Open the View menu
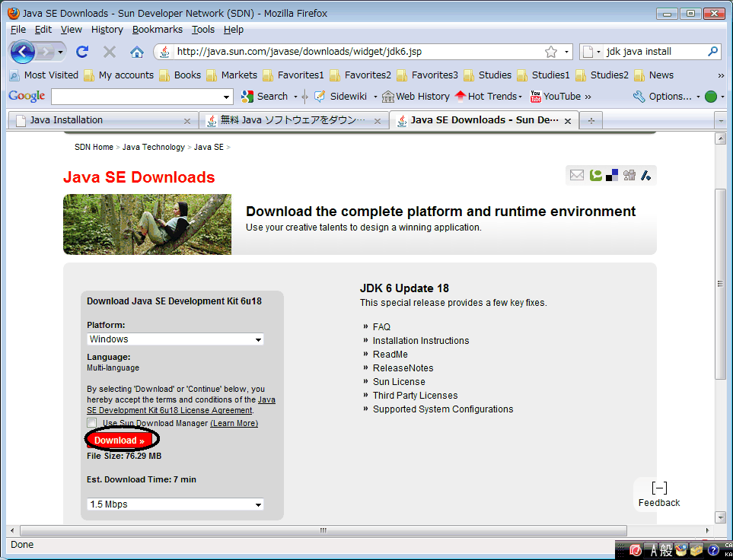 click(x=71, y=30)
